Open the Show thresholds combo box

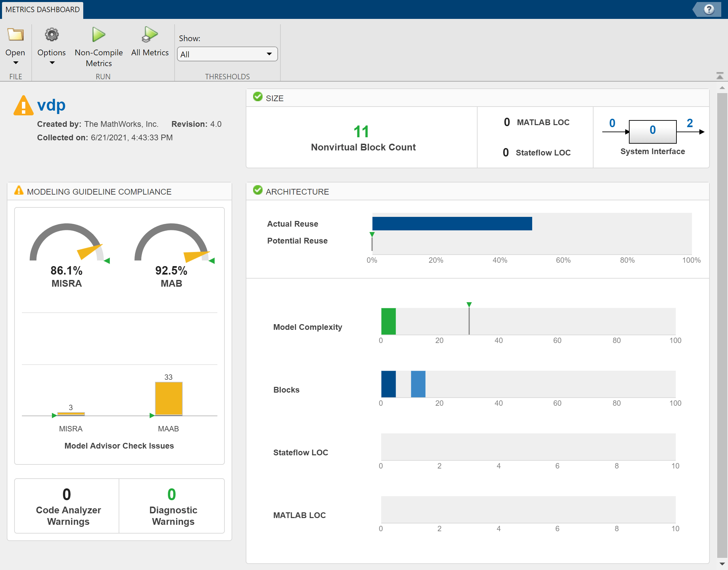coord(227,54)
